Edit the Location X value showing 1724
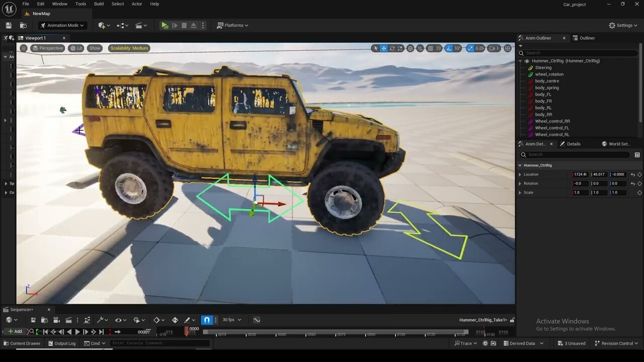This screenshot has height=362, width=644. [579, 174]
